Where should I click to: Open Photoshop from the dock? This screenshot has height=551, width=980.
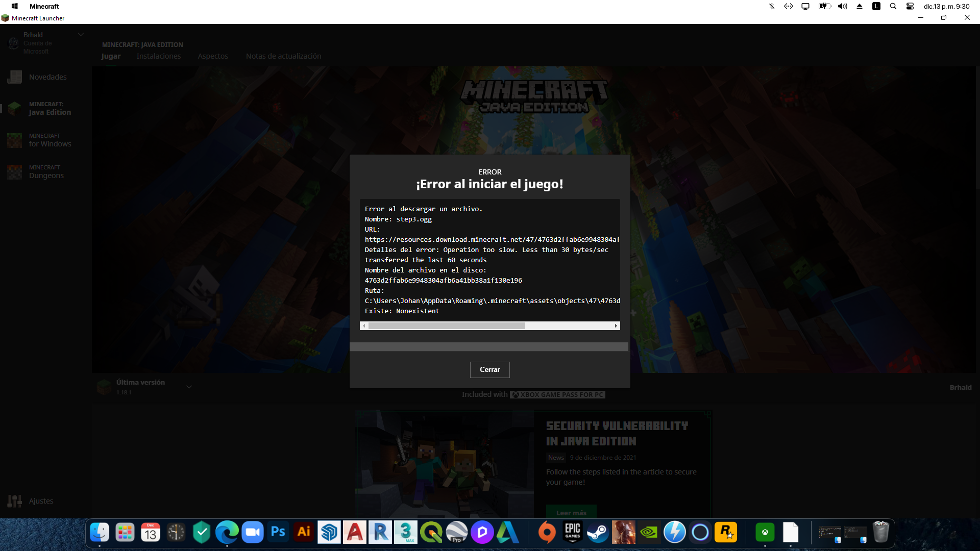point(278,533)
